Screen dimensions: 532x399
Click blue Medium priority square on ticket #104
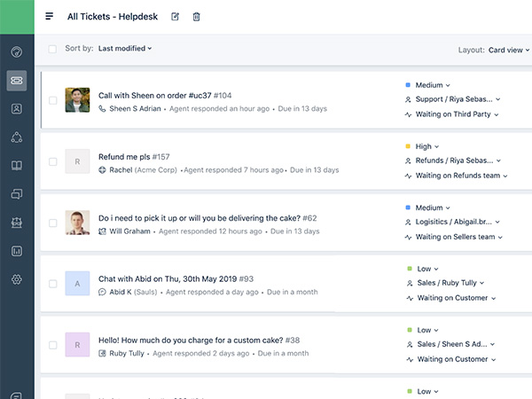[x=408, y=85]
